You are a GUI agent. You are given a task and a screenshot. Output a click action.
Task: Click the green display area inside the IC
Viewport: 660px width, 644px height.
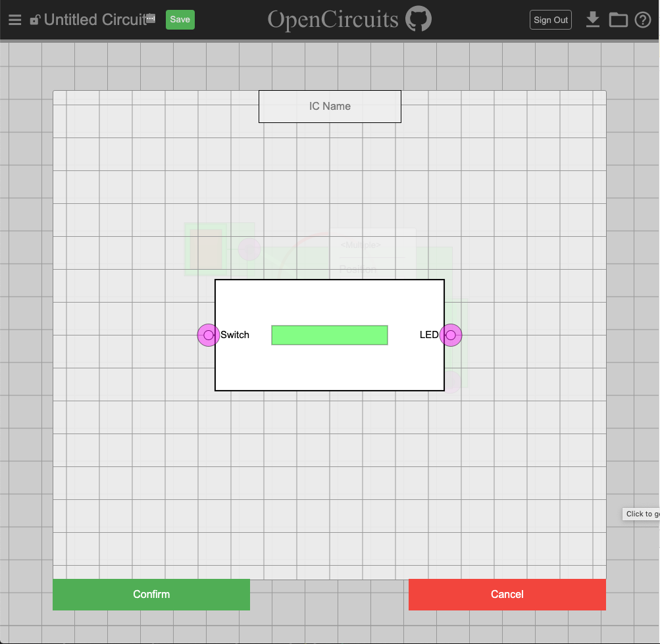coord(330,335)
